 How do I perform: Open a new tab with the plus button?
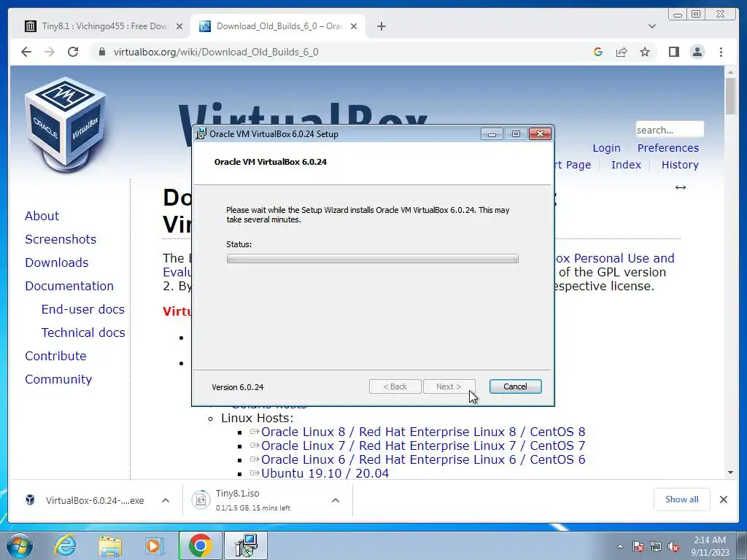tap(381, 26)
